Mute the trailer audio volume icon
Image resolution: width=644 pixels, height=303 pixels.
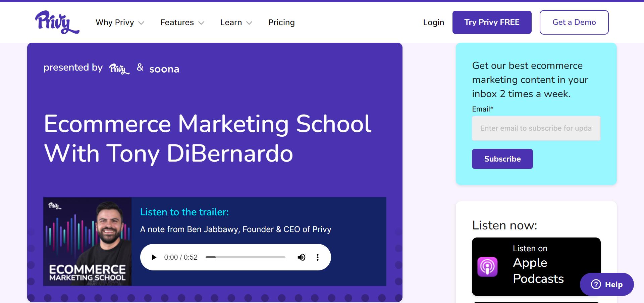tap(301, 257)
